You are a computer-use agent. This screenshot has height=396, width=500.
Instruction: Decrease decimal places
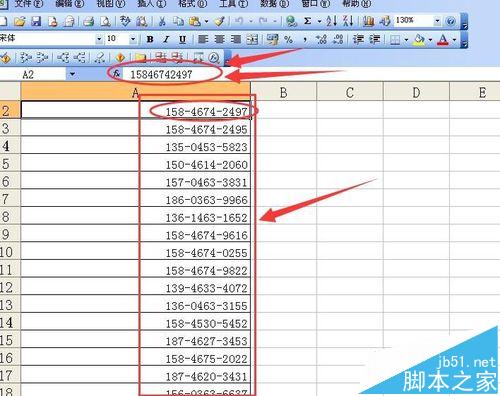tap(338, 40)
